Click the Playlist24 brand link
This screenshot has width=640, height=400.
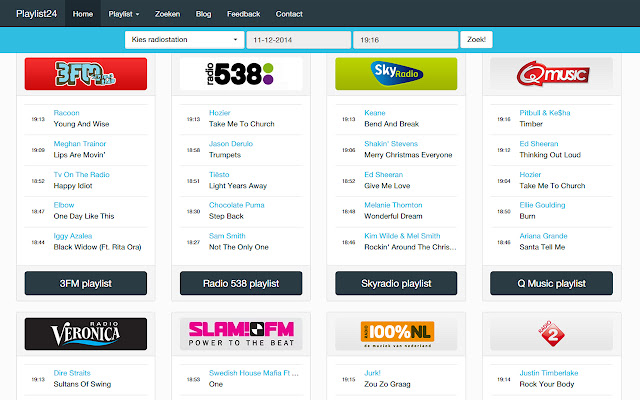(x=36, y=14)
